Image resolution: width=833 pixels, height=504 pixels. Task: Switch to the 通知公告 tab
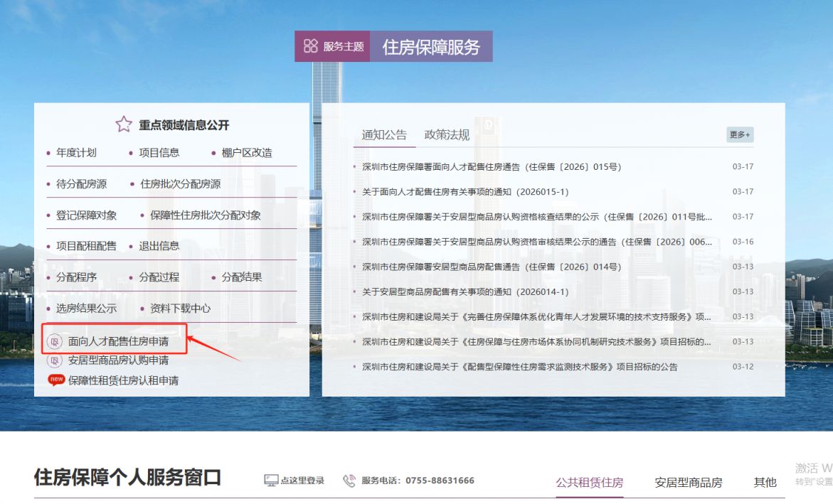pos(384,135)
